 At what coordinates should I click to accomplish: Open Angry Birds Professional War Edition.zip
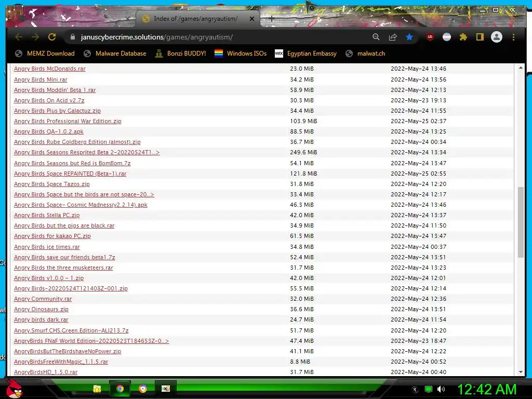68,121
